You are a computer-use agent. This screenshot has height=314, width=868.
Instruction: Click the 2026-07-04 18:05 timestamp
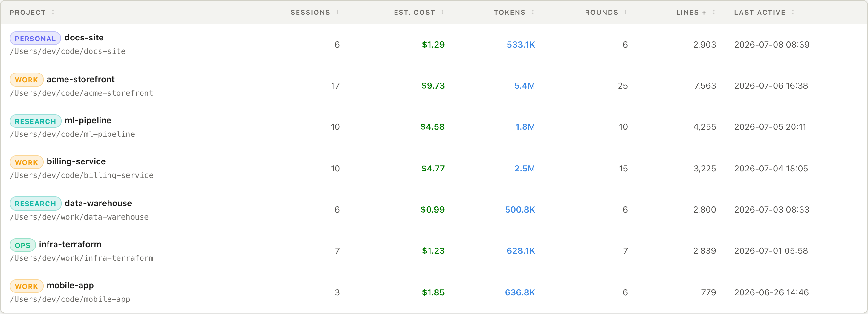pos(771,169)
